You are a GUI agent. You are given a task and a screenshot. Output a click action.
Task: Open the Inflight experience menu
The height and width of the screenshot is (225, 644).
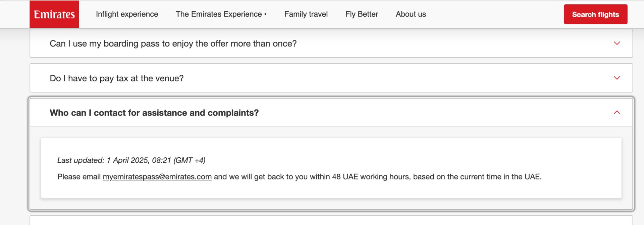(x=127, y=14)
